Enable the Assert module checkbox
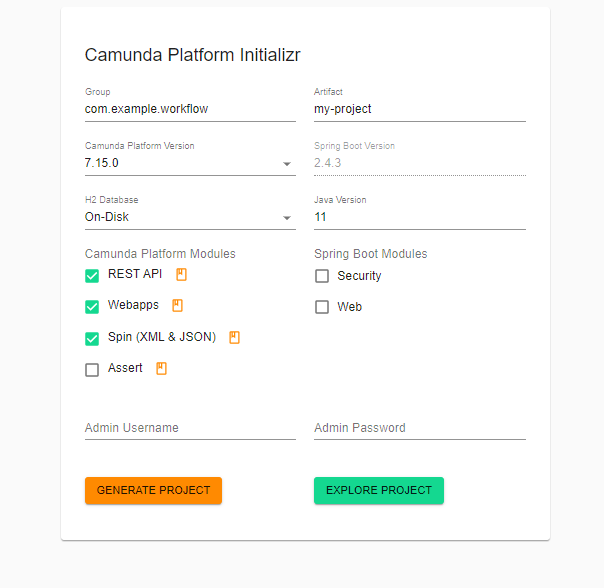This screenshot has width=604, height=588. point(92,369)
